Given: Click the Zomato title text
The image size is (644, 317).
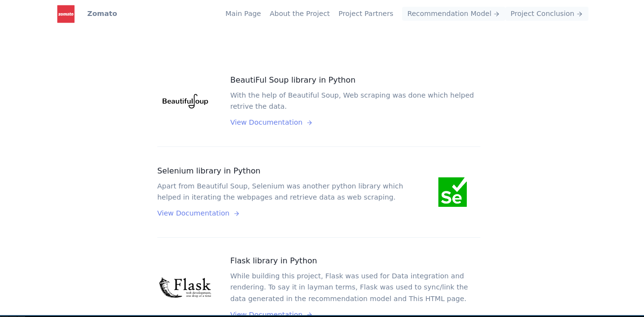Looking at the screenshot, I should [102, 14].
